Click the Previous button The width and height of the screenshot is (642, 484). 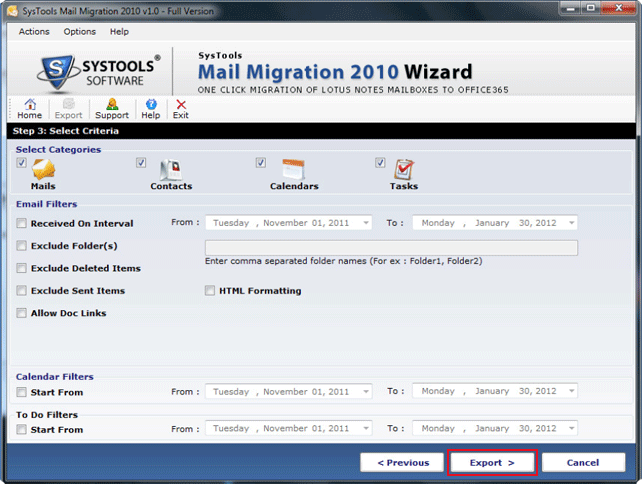(x=402, y=462)
